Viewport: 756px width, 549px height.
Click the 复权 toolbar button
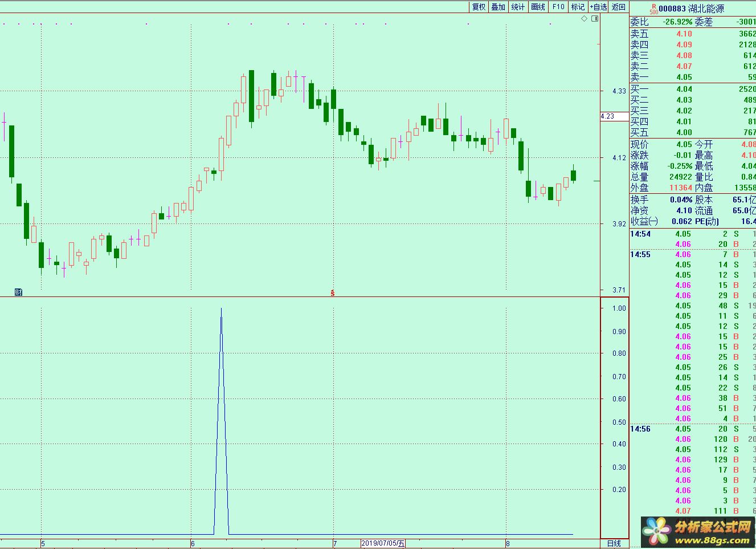[479, 7]
